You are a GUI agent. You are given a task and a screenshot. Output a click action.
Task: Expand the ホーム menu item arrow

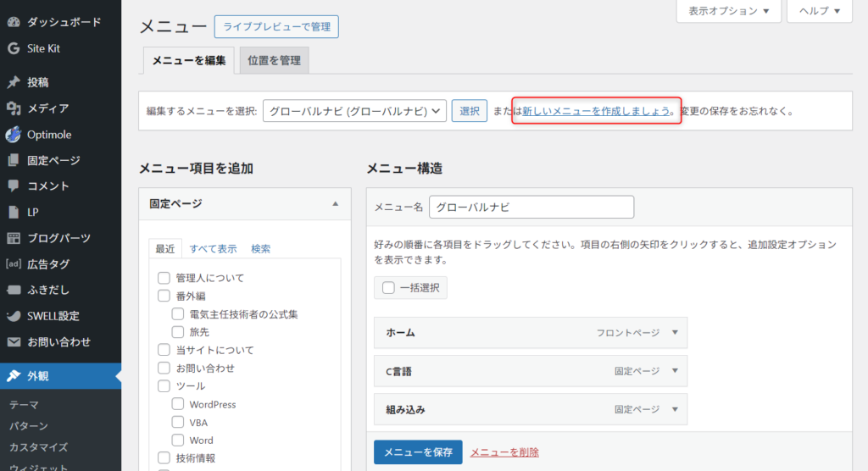click(675, 333)
